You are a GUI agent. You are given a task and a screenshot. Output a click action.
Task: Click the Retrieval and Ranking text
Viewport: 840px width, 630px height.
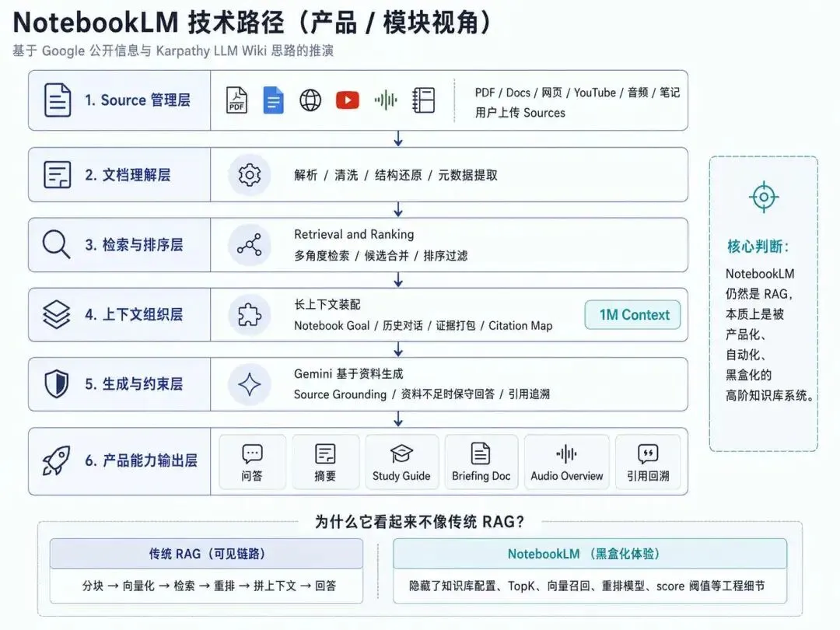pyautogui.click(x=354, y=234)
